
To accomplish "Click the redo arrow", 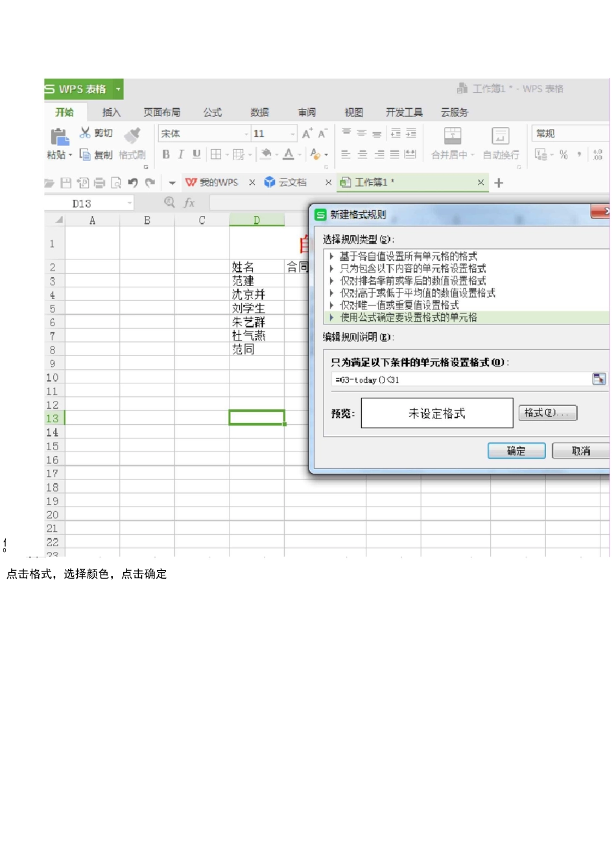I will (x=150, y=183).
